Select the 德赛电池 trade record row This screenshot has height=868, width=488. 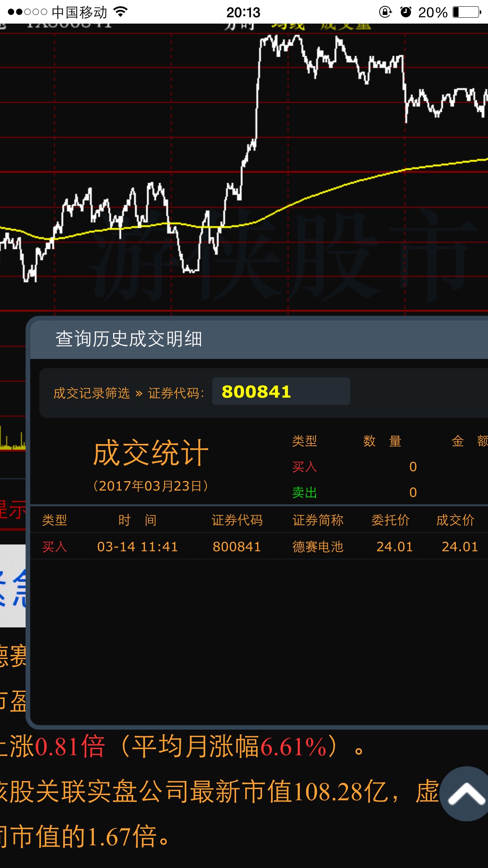259,546
